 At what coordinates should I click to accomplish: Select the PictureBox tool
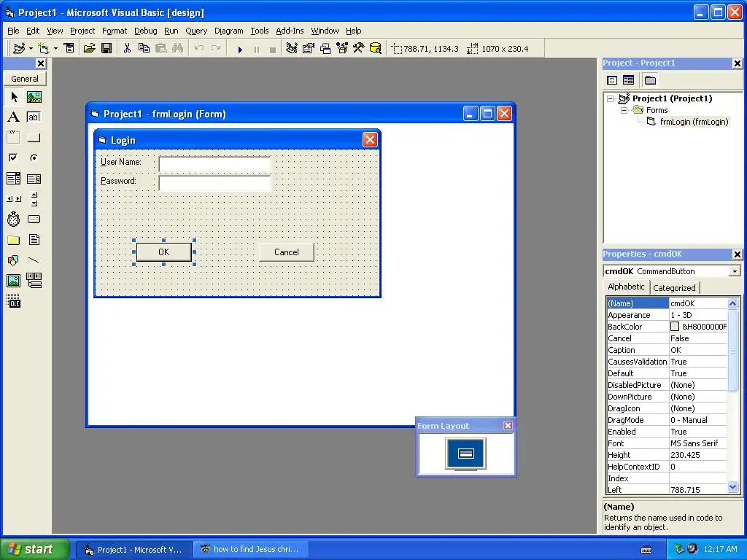(x=34, y=97)
